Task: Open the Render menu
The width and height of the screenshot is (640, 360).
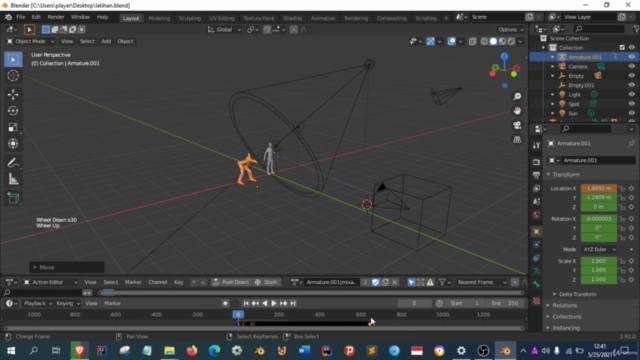Action: [x=56, y=17]
